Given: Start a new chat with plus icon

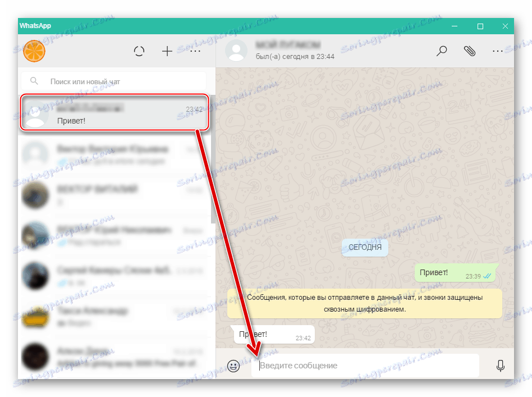Looking at the screenshot, I should pyautogui.click(x=167, y=51).
